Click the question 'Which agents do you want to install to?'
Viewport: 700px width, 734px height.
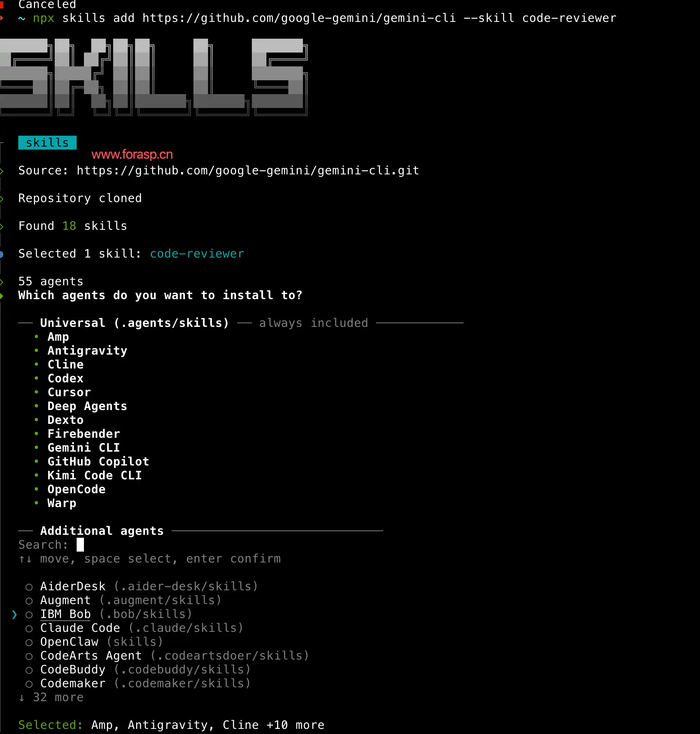pyautogui.click(x=160, y=295)
